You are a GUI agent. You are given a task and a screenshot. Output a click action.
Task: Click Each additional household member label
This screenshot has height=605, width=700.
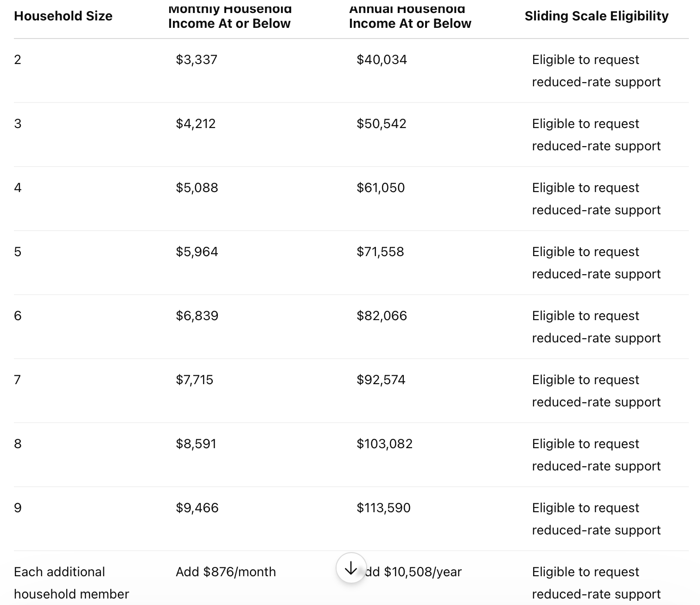(x=71, y=583)
